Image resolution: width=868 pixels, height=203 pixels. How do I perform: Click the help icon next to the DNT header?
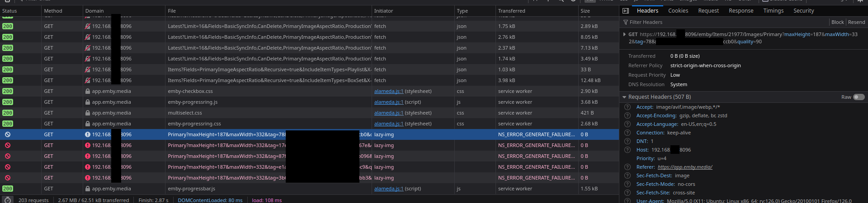pos(627,141)
